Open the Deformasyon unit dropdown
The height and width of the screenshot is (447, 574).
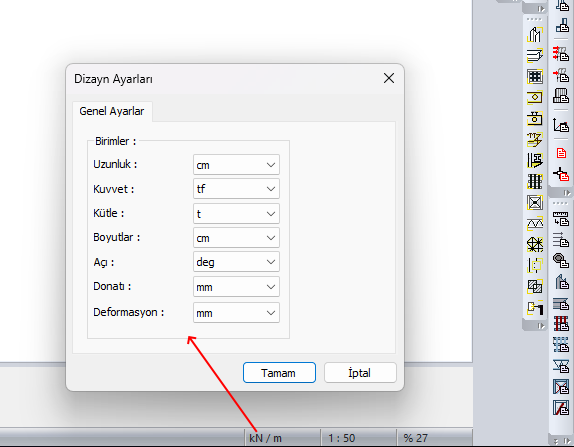236,313
